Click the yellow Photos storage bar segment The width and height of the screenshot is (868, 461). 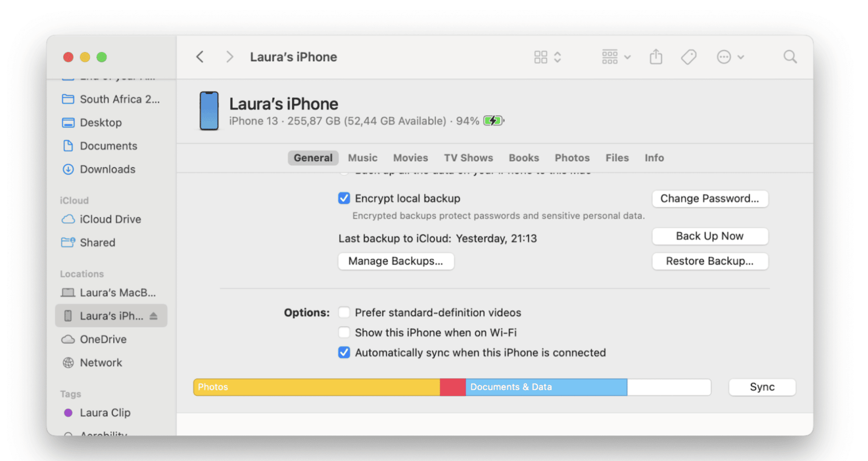(x=316, y=387)
